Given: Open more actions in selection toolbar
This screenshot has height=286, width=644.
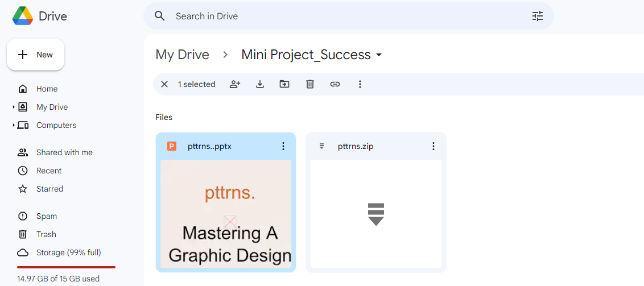Looking at the screenshot, I should pos(360,84).
